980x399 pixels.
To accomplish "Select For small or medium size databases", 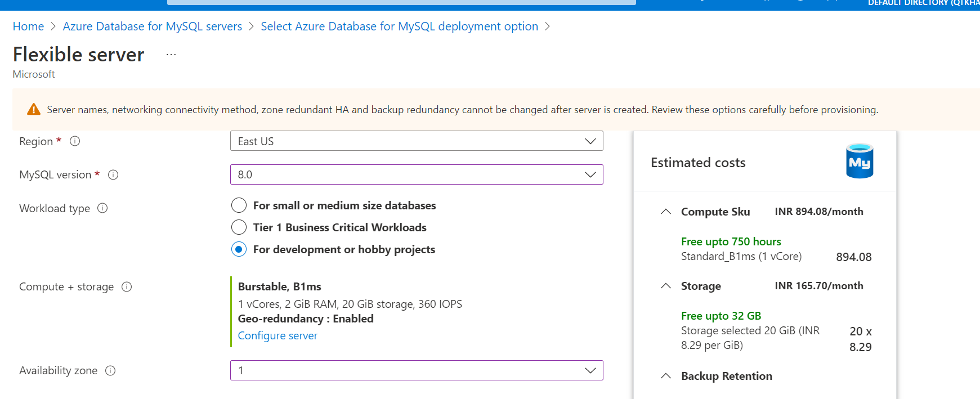I will click(x=239, y=205).
